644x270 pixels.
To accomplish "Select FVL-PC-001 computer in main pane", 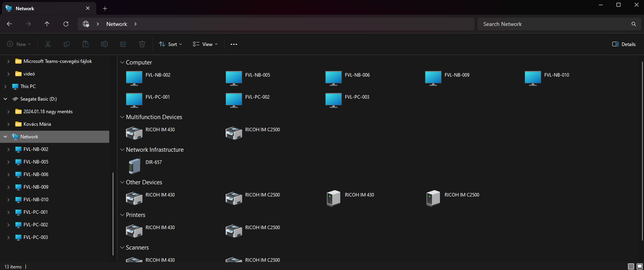I will [134, 100].
